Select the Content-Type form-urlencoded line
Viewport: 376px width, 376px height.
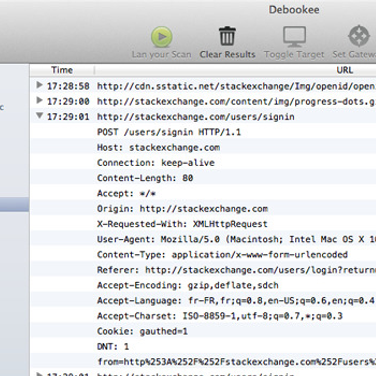click(222, 255)
